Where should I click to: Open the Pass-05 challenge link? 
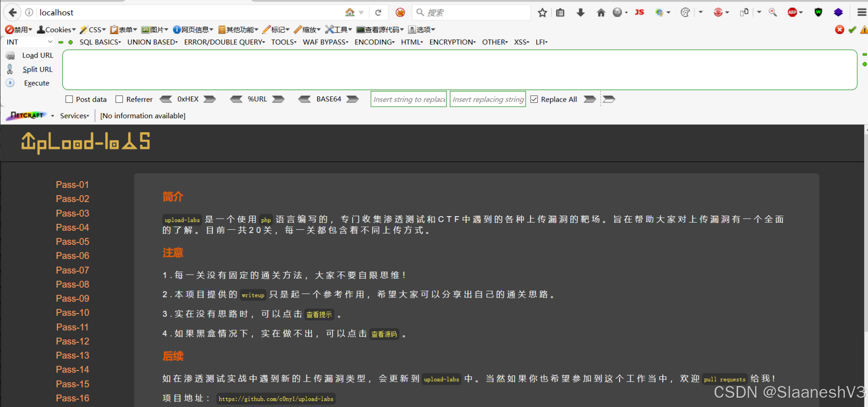[72, 241]
